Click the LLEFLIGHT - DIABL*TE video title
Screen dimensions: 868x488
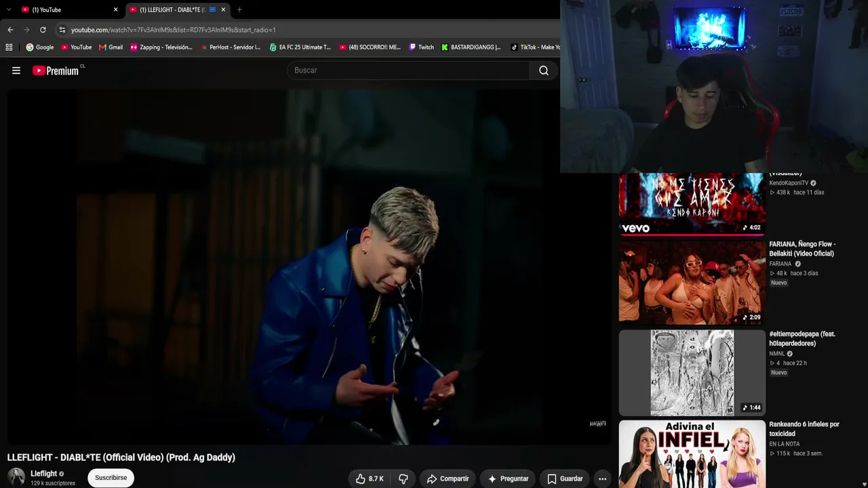tap(121, 457)
